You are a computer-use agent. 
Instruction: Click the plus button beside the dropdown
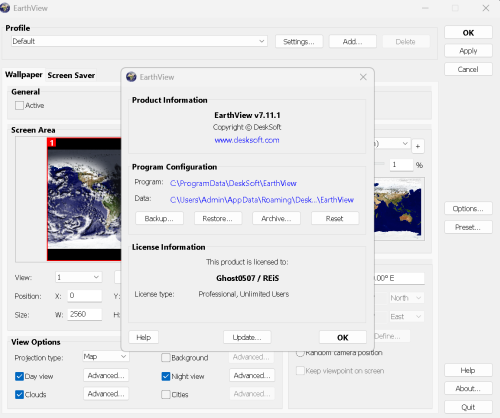point(418,146)
